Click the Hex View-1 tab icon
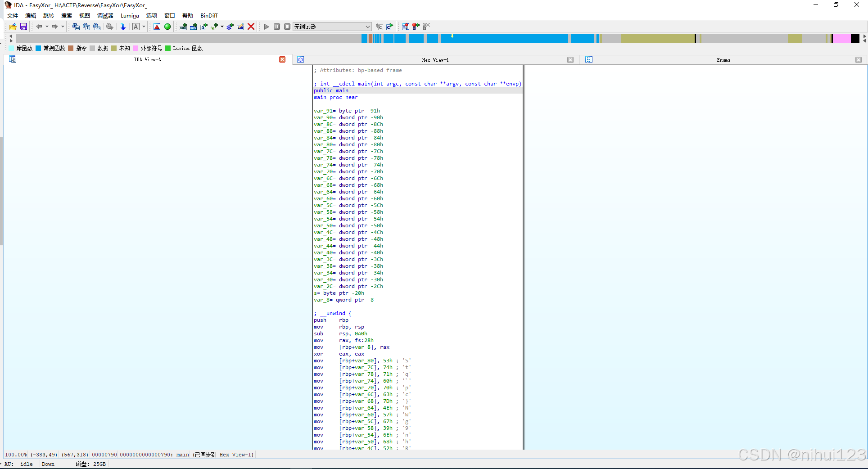The image size is (868, 469). [x=301, y=59]
